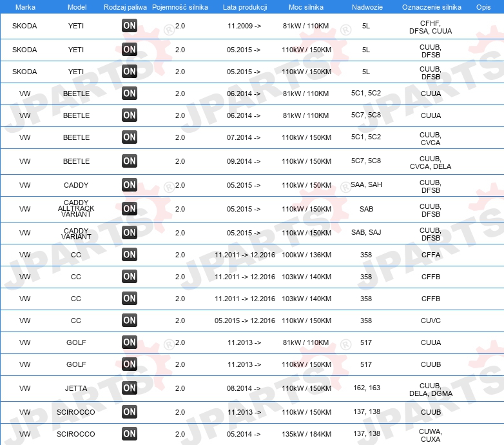Click the power value 135kW / 184KM

306,435
